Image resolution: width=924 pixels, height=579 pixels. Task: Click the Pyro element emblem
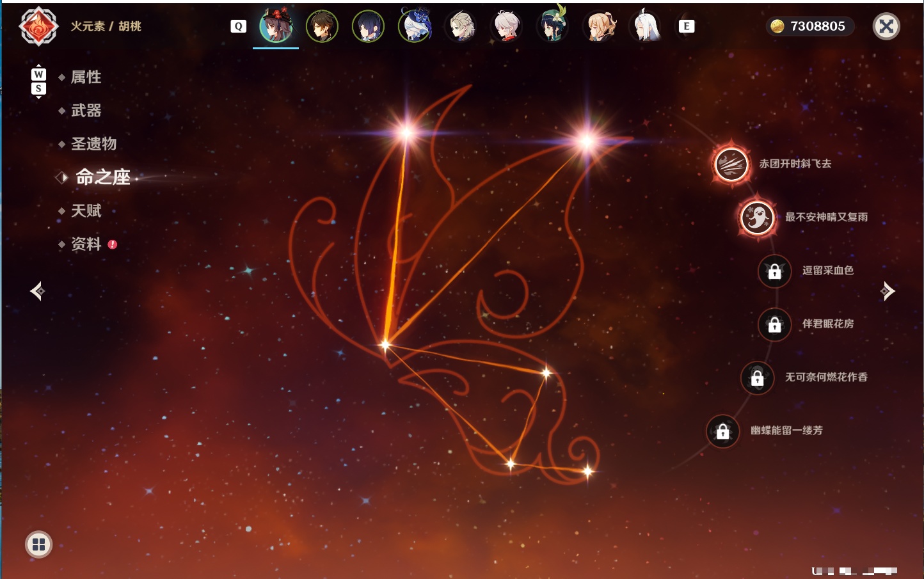point(38,26)
